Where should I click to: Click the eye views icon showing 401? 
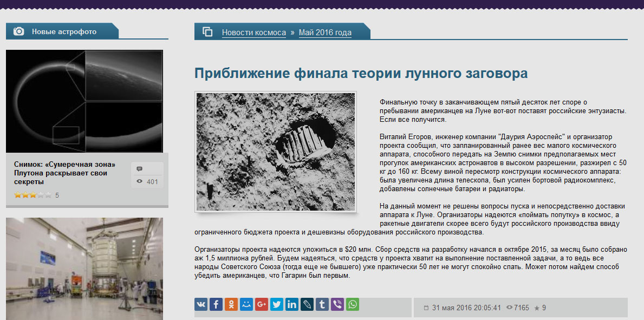(139, 181)
